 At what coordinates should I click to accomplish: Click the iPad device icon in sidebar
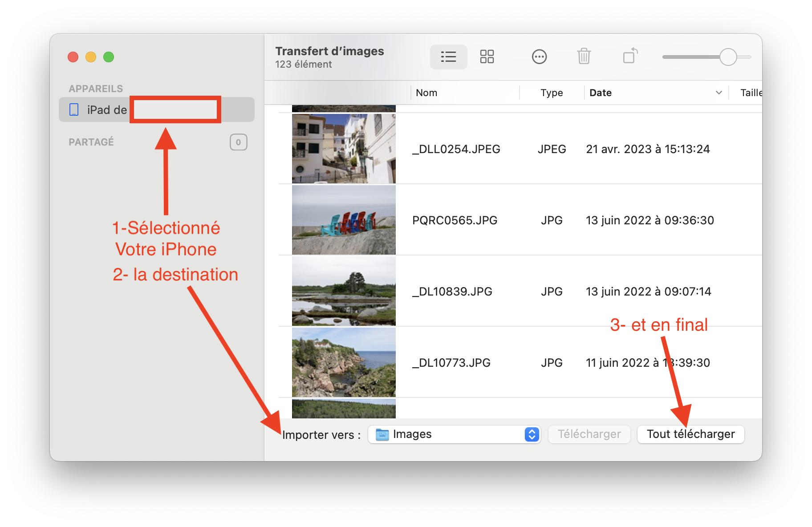coord(74,109)
